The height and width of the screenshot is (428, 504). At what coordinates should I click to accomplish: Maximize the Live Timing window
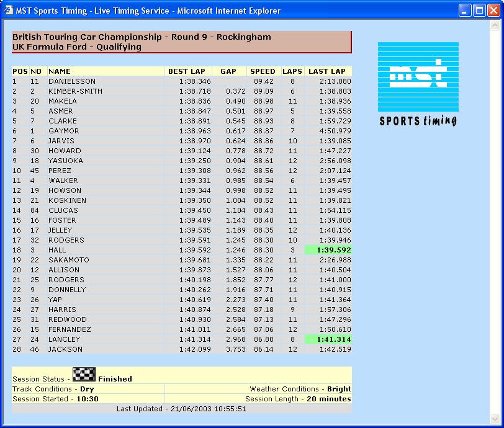tap(479, 11)
